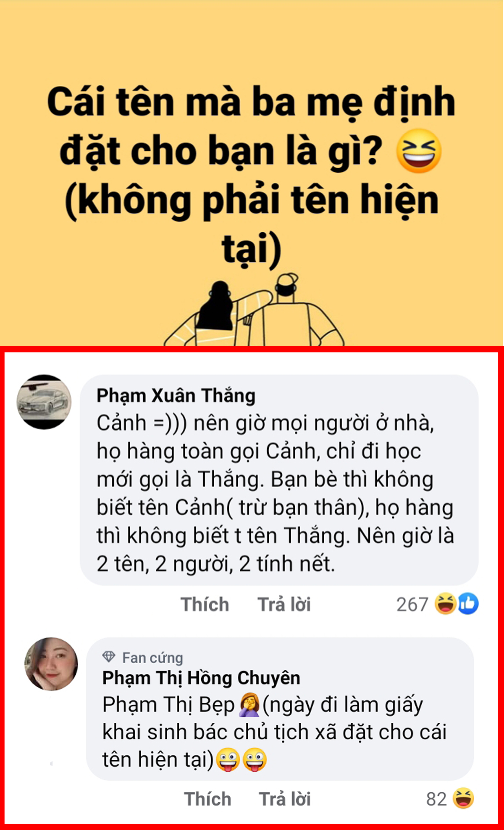Screen dimensions: 504x830
Task: Click the first tongue-out emoji in comment
Action: 228,760
